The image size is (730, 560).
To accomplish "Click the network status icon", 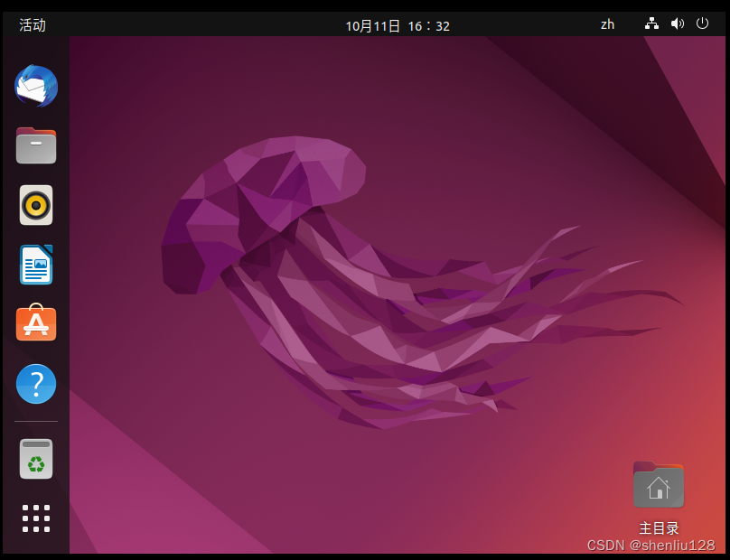I will pyautogui.click(x=651, y=23).
